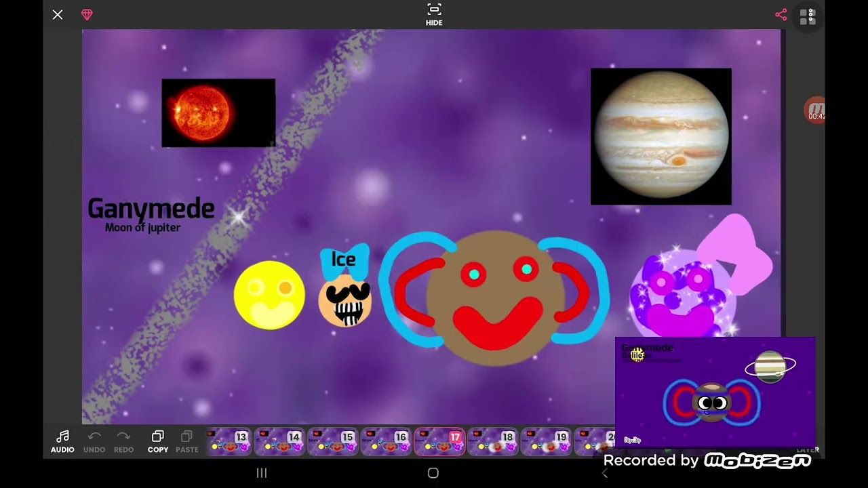
Task: Tap the Jupiter photo on the canvas
Action: point(661,136)
